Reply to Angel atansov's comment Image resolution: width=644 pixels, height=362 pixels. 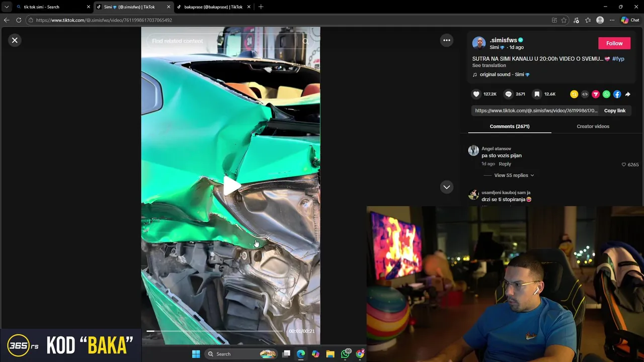click(x=505, y=164)
